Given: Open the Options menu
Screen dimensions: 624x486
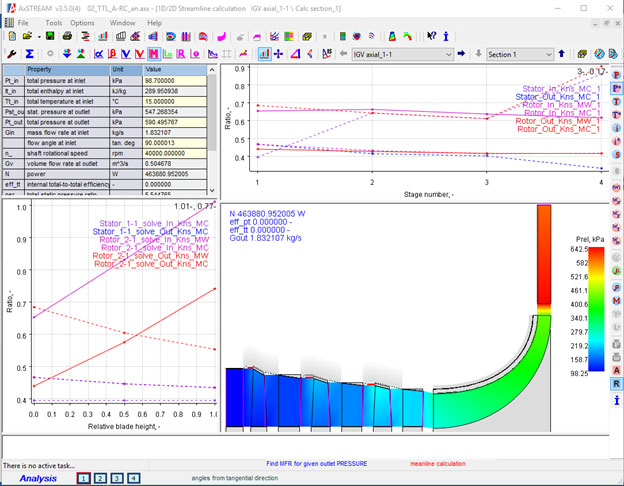Looking at the screenshot, I should [x=82, y=23].
